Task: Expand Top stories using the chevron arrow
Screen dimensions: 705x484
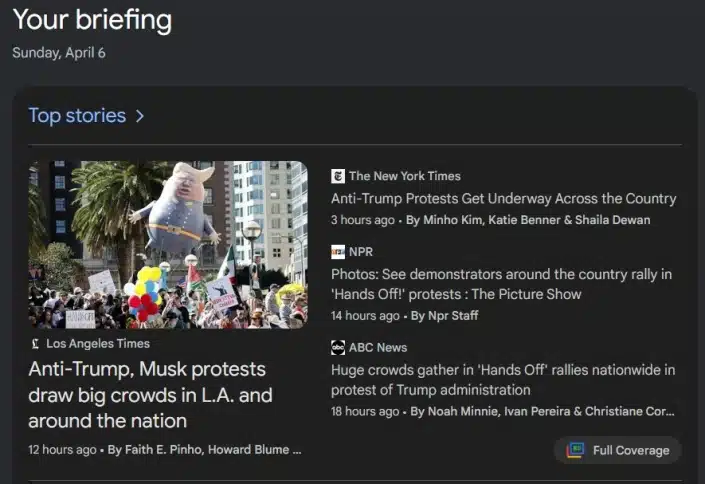Action: coord(140,116)
